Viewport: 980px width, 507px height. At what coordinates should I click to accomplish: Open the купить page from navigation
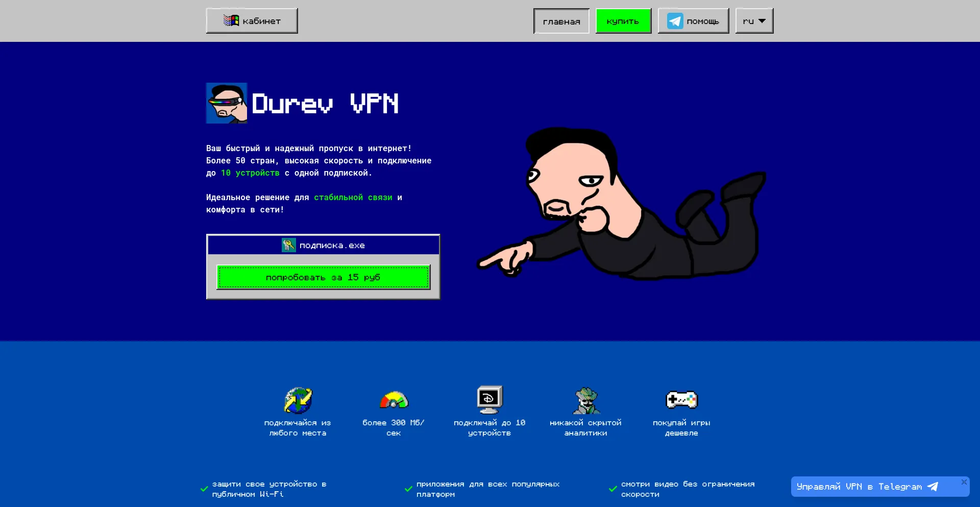[623, 21]
